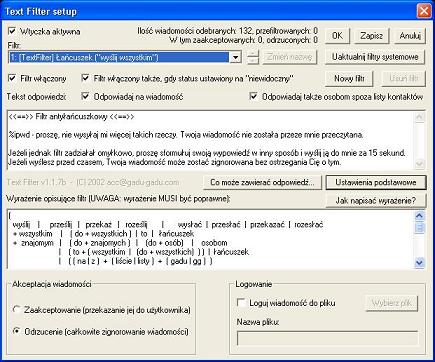Click the expression box scroll-up arrow
Screen dimensions: 435x362
tap(419, 216)
